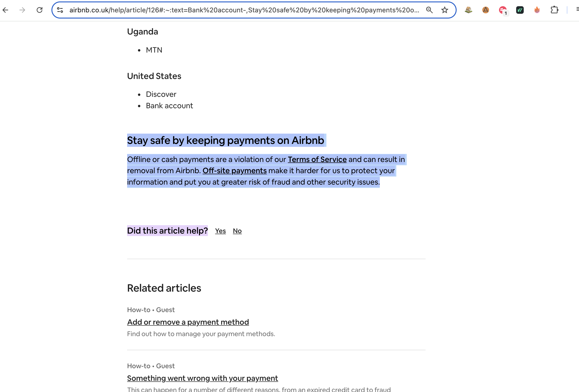The image size is (579, 392).
Task: Click the Related articles heading
Action: tap(164, 288)
